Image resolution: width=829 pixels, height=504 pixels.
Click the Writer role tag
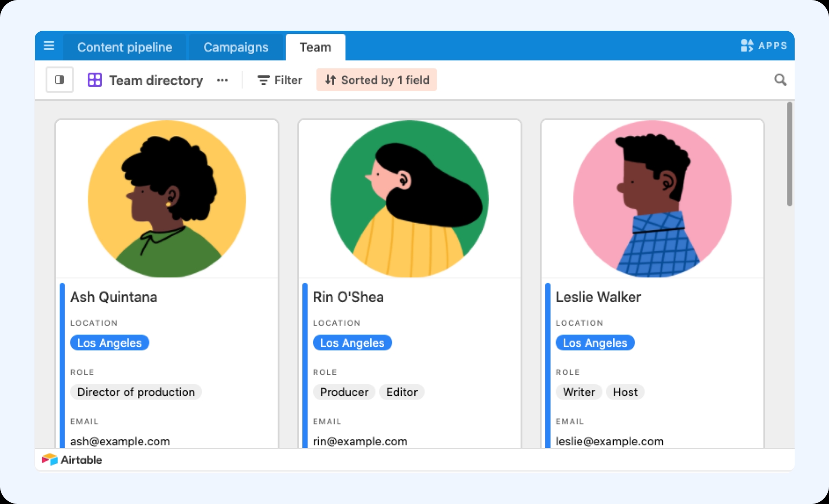(579, 392)
